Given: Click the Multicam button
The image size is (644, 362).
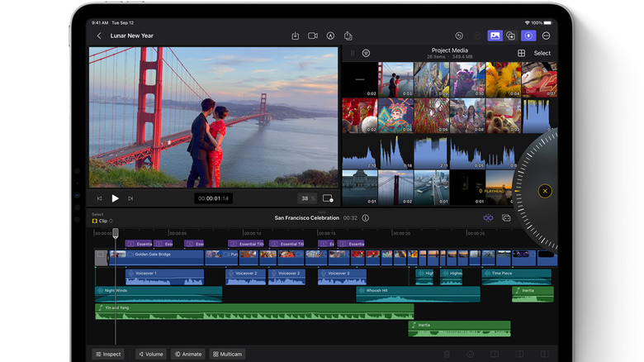Looking at the screenshot, I should click(x=227, y=354).
